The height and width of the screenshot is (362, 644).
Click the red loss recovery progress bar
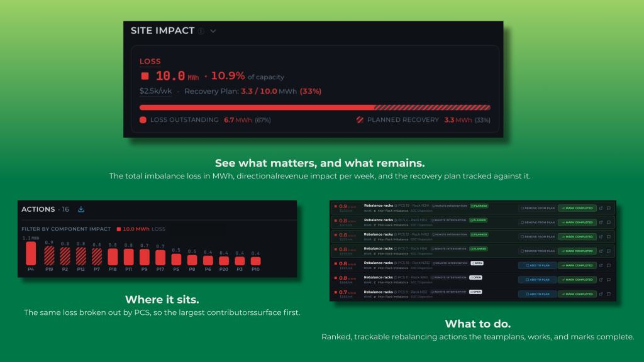click(x=315, y=107)
